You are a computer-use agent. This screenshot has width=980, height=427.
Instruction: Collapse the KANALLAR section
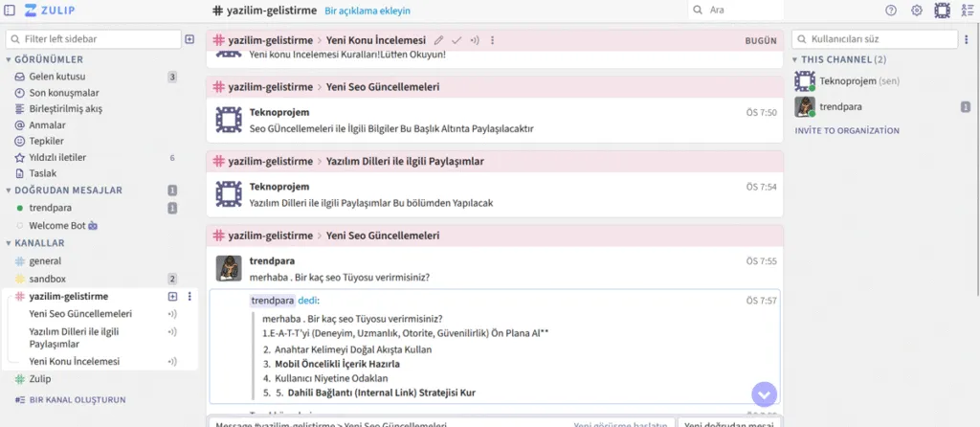9,243
